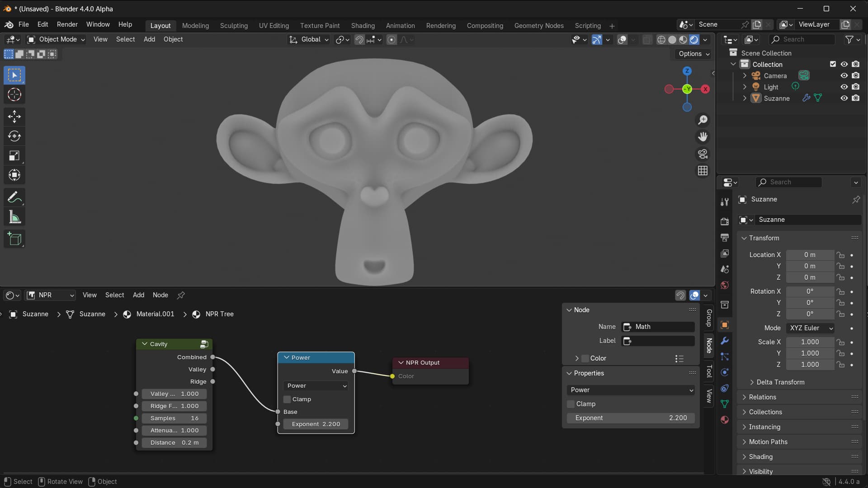
Task: Click the Cavity Samples value field
Action: pos(174,418)
